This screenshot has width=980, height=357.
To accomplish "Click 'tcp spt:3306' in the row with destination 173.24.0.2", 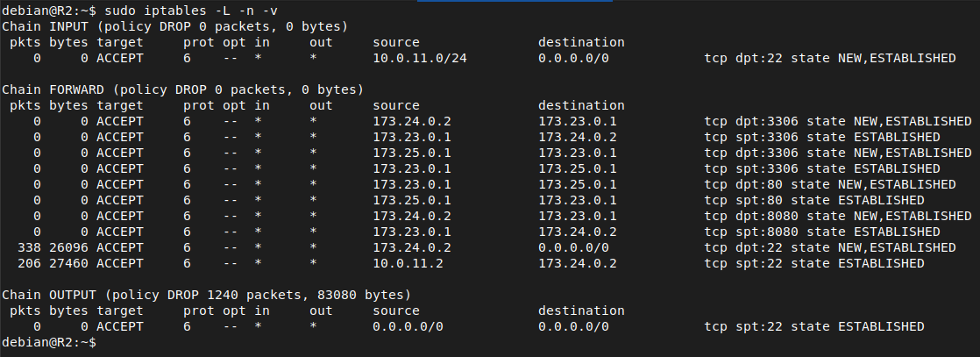I will (x=751, y=137).
